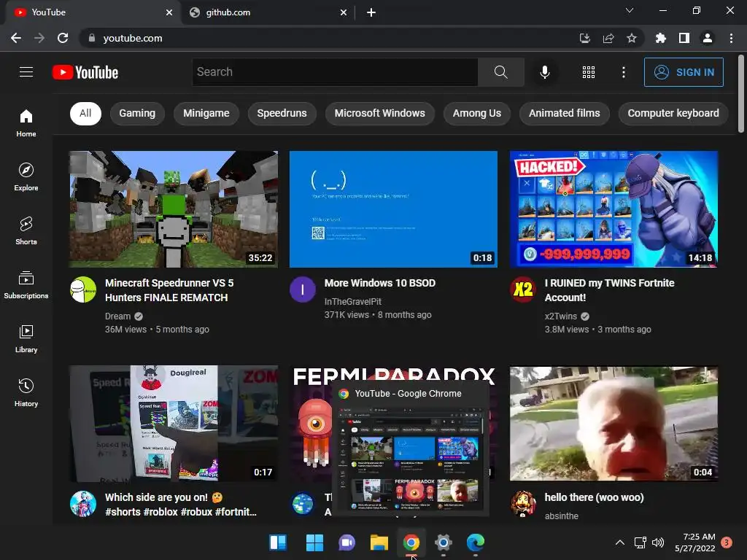Select the Animated films chip
Viewport: 747px width, 560px height.
565,113
